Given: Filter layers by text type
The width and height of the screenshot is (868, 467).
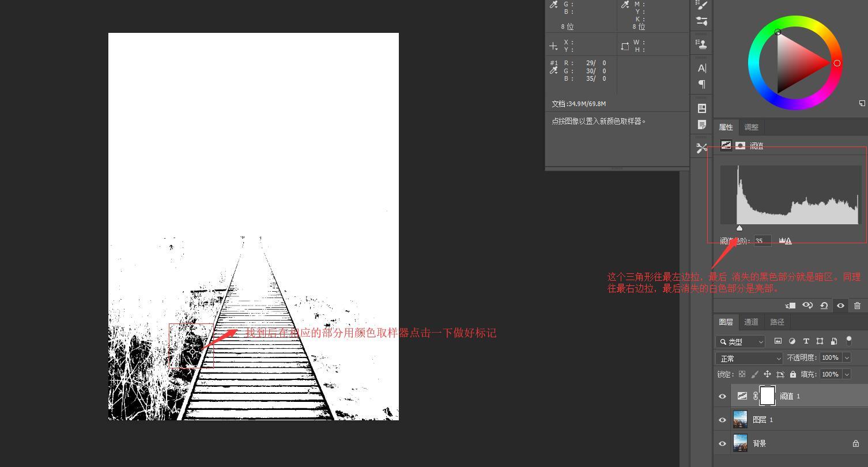Looking at the screenshot, I should click(806, 341).
